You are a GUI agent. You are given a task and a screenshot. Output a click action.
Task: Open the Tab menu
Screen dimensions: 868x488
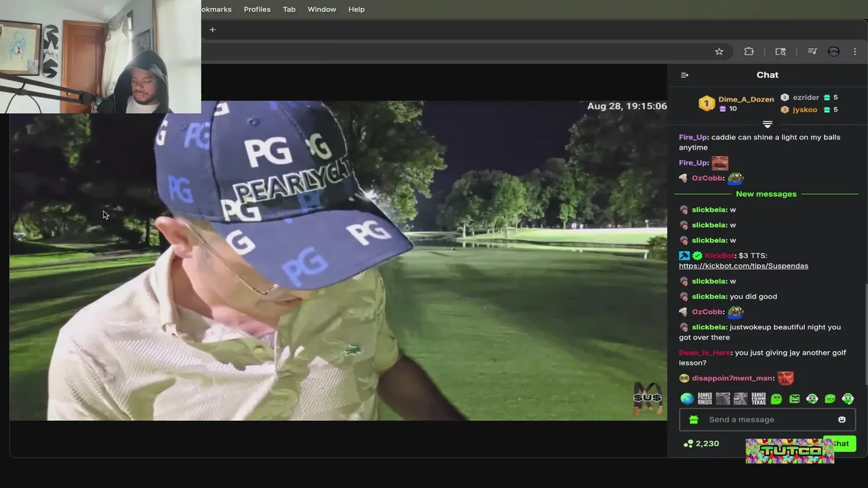tap(289, 9)
